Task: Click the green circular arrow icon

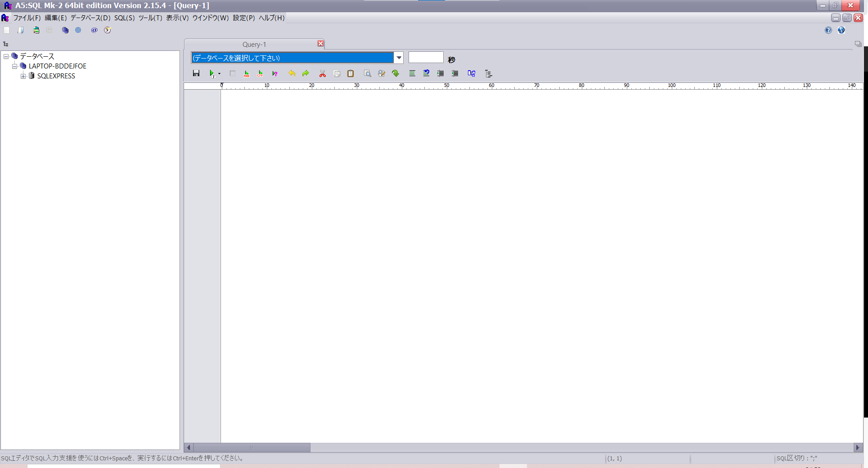Action: tap(396, 73)
